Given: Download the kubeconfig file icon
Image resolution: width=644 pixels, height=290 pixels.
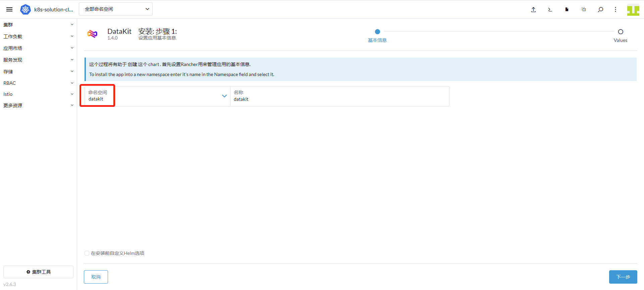Looking at the screenshot, I should pos(567,9).
